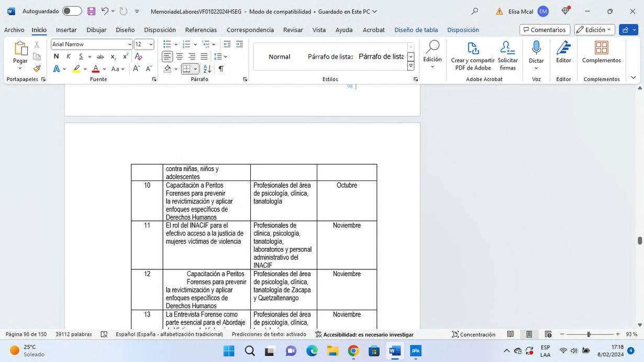644x362 pixels.
Task: Toggle subscript formatting
Action: point(113,56)
